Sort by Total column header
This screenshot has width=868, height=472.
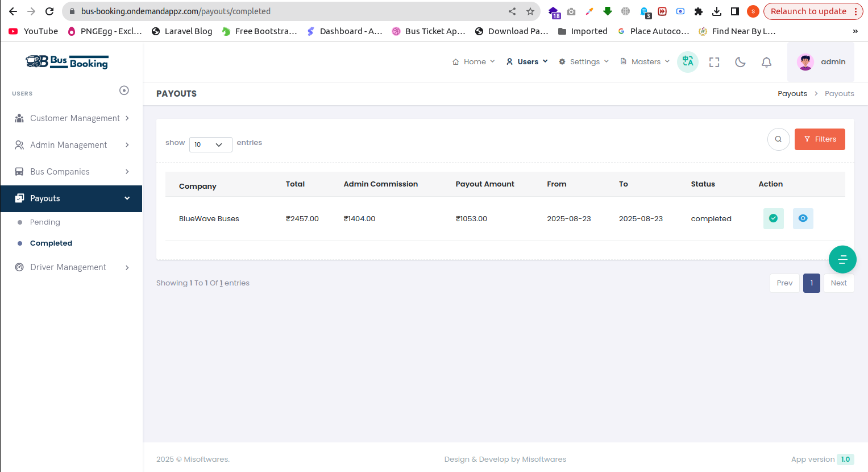click(295, 184)
